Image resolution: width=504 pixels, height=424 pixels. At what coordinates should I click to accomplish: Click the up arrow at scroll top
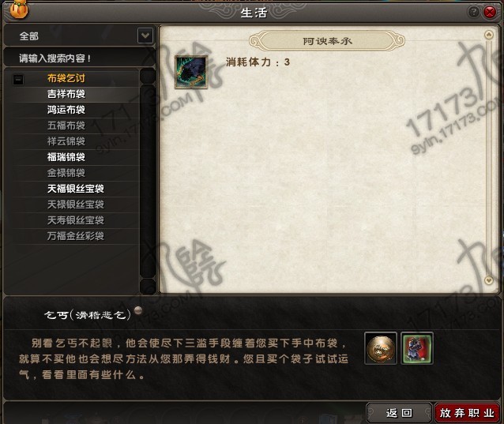point(488,35)
